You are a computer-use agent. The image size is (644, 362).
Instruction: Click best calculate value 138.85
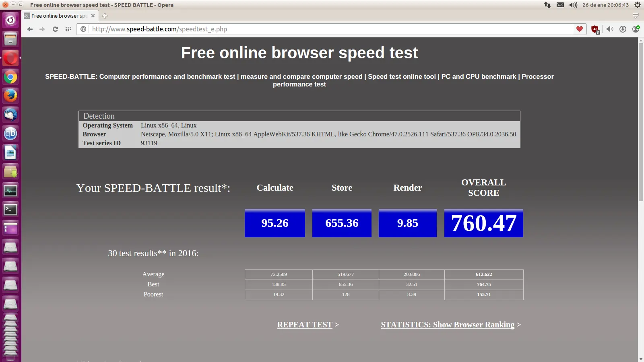tap(279, 284)
